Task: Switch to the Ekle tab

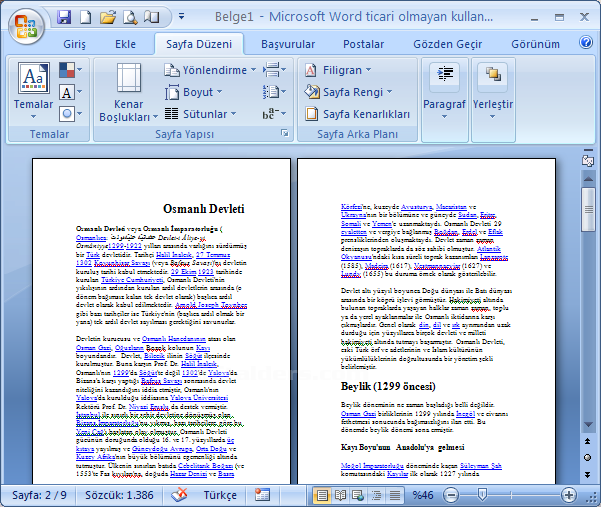Action: (x=125, y=44)
